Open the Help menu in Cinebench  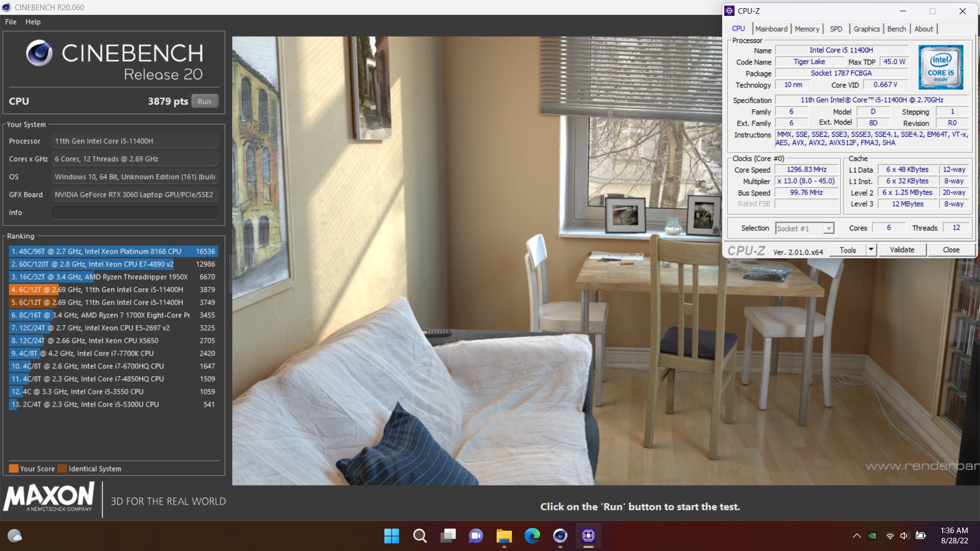[x=33, y=22]
